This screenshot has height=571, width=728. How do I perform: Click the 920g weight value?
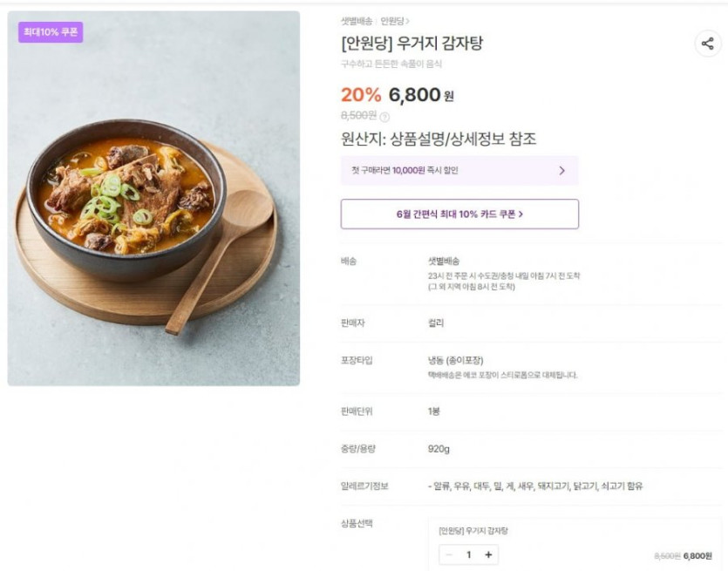point(439,449)
